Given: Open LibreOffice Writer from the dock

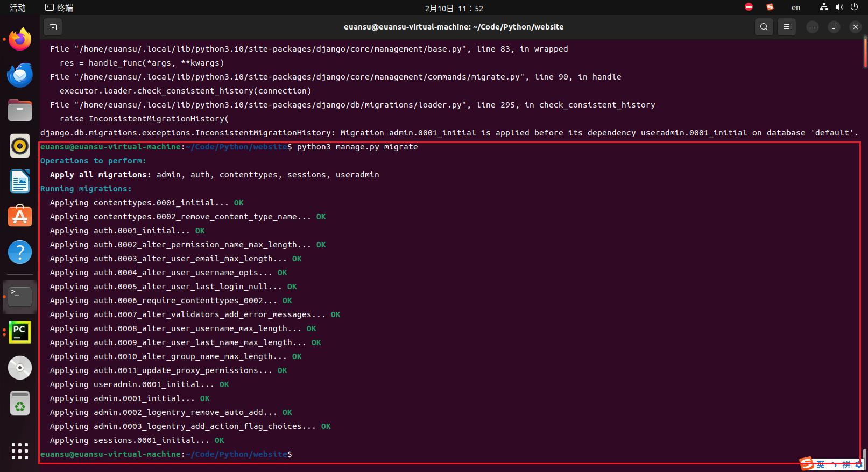Looking at the screenshot, I should [20, 182].
